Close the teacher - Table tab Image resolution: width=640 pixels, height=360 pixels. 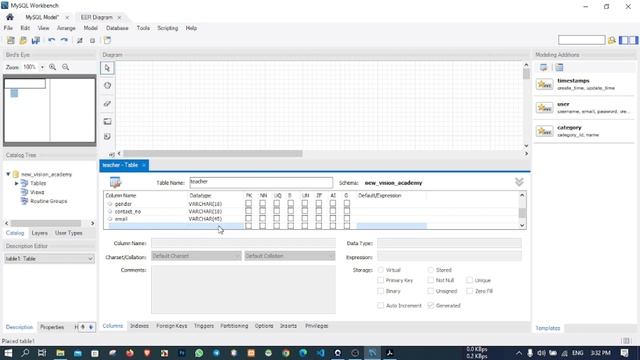point(144,165)
